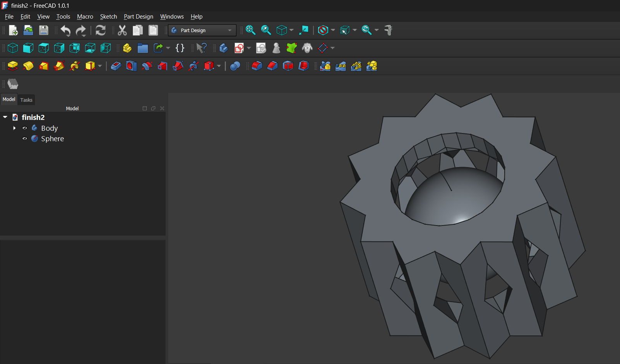
Task: Open the Part Design workbench dropdown
Action: pos(202,30)
